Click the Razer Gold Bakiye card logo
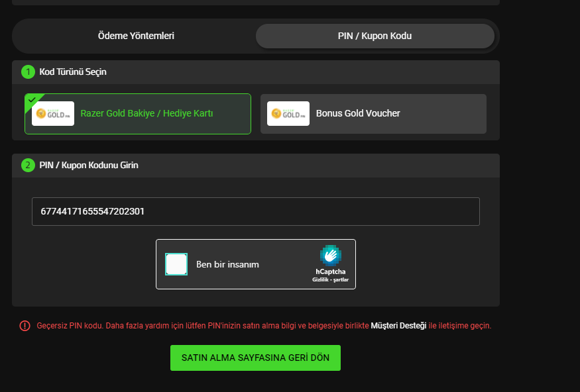The height and width of the screenshot is (392, 580). tap(53, 113)
